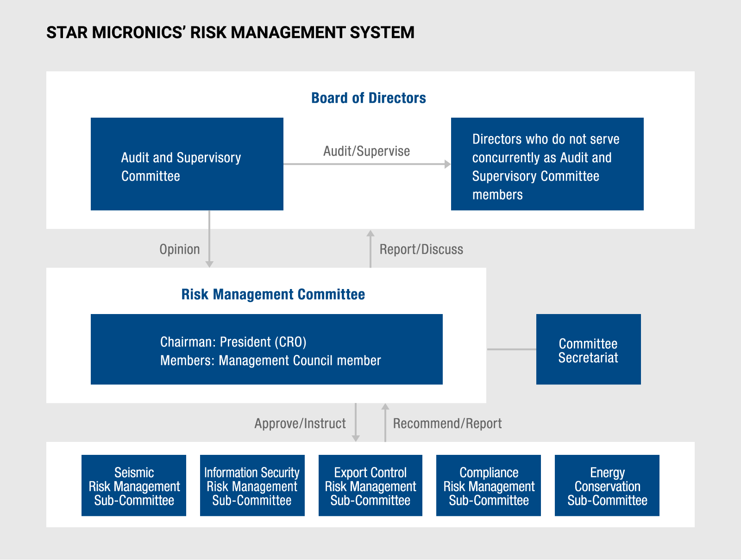The height and width of the screenshot is (560, 741).
Task: Click the 'Committee Secretariat' box
Action: [x=589, y=349]
